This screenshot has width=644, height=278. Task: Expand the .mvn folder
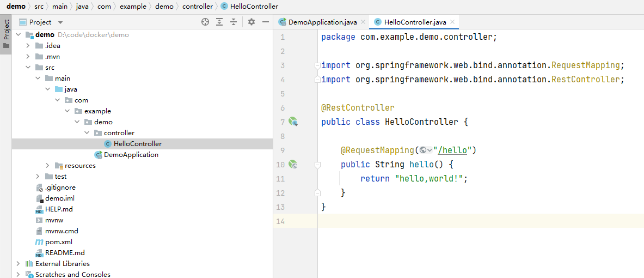point(28,57)
